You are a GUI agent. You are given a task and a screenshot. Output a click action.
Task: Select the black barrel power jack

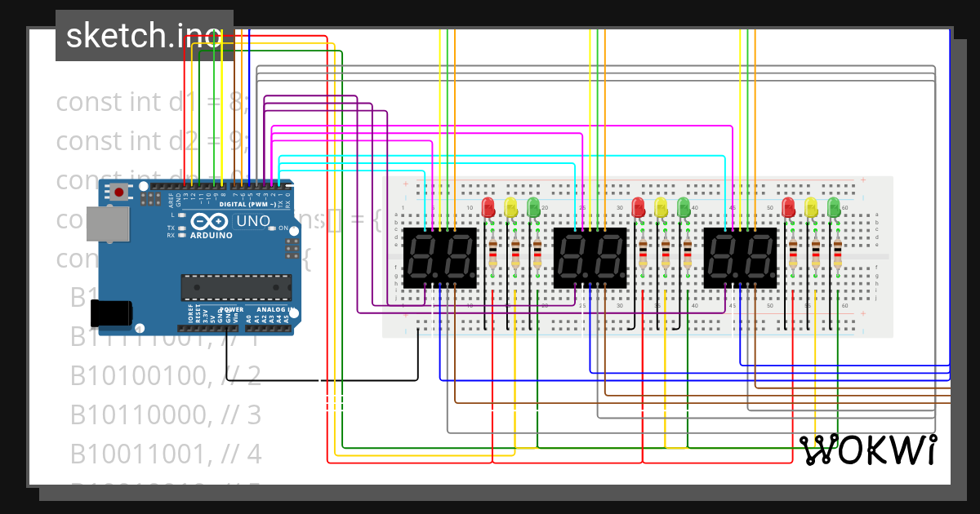111,312
